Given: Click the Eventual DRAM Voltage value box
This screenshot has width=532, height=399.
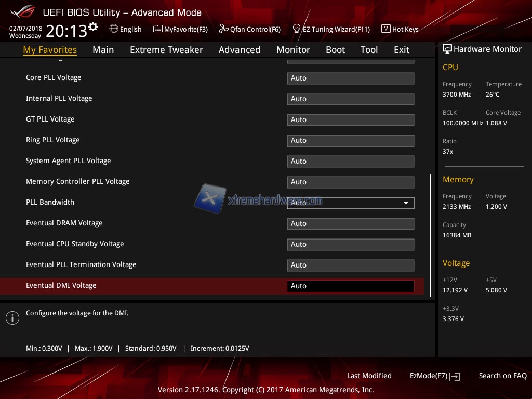Looking at the screenshot, I should 350,224.
